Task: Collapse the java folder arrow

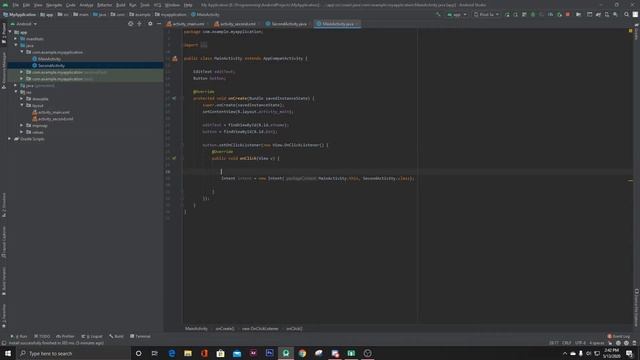Action: (x=16, y=45)
